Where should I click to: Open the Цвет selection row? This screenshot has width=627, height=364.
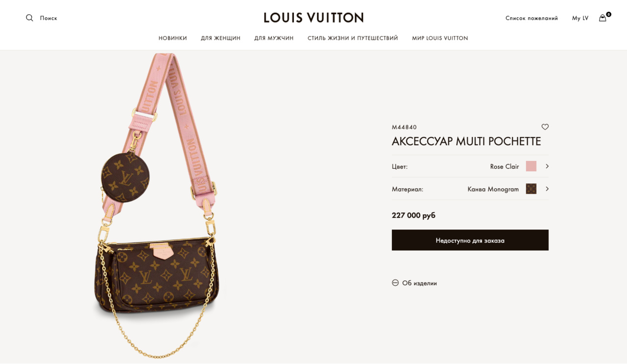pos(470,166)
